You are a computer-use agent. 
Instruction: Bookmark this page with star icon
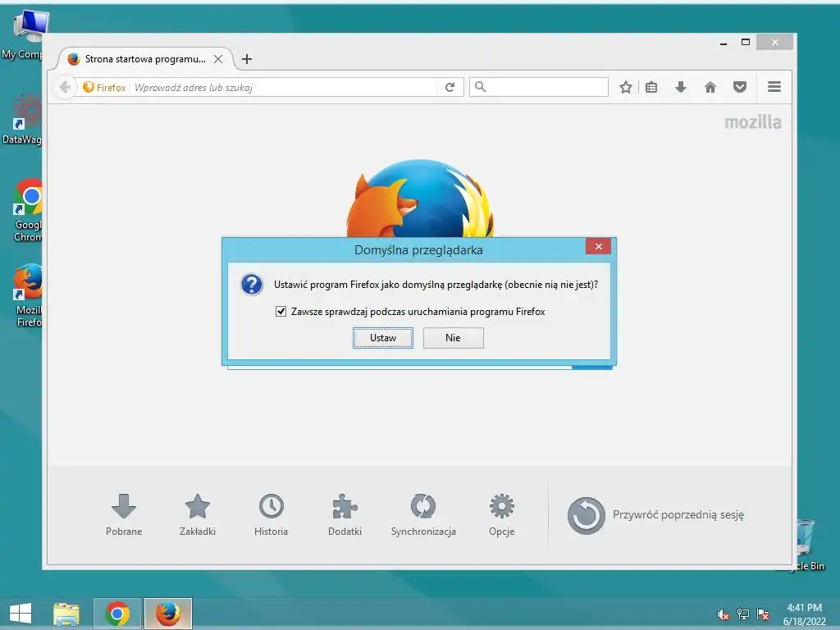625,87
